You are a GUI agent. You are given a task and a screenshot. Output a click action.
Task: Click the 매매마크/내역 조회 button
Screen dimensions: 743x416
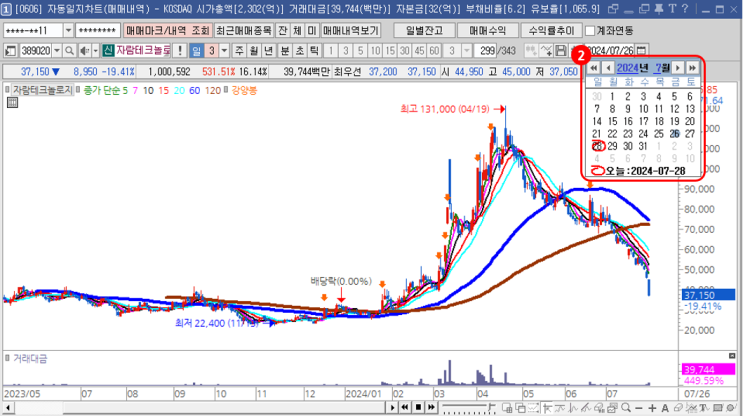click(168, 30)
